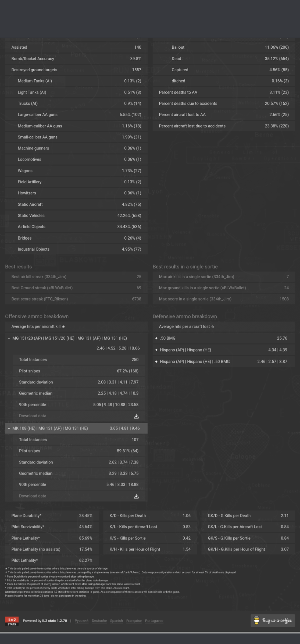Switch language to Spanish
This screenshot has height=644, width=300.
pos(117,621)
